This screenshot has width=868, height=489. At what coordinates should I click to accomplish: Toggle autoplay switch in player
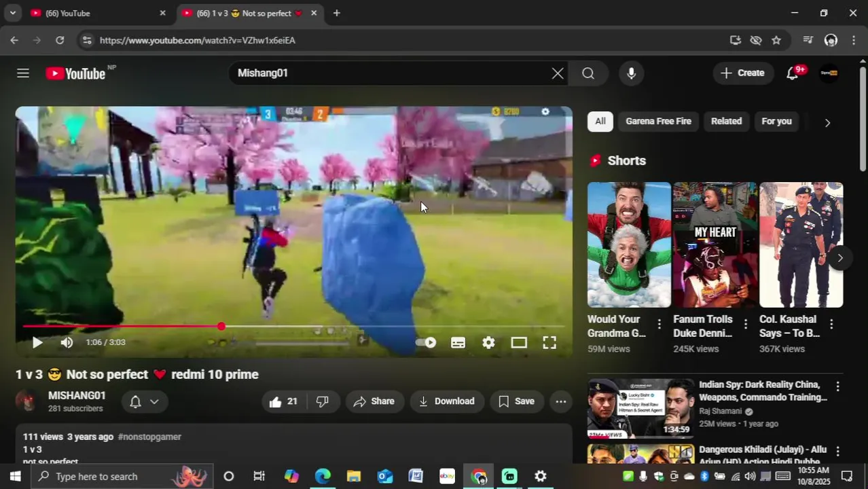(426, 342)
